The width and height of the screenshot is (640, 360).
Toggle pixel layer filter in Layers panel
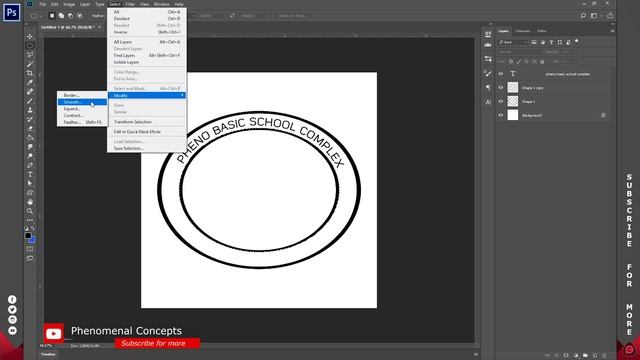[534, 42]
